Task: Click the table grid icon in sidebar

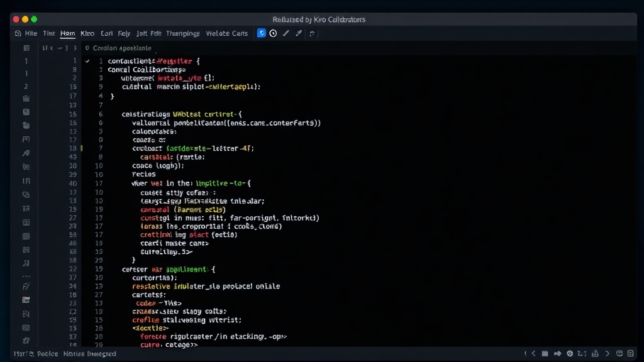Action: pos(26,236)
